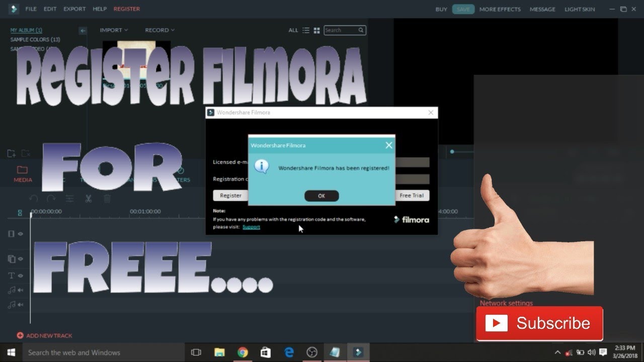Click the volume icon in the system tray
Screen dimensions: 644x362
[x=592, y=352]
